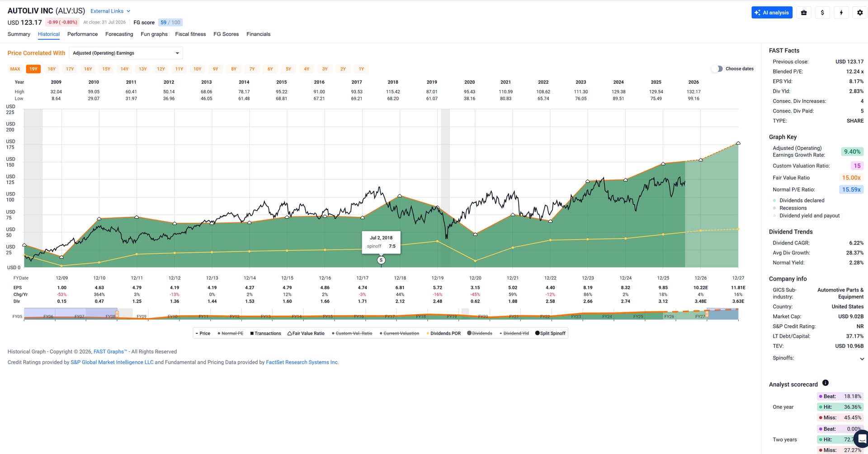The height and width of the screenshot is (454, 868).
Task: Click the spinoff S marker on the chart
Action: [381, 260]
